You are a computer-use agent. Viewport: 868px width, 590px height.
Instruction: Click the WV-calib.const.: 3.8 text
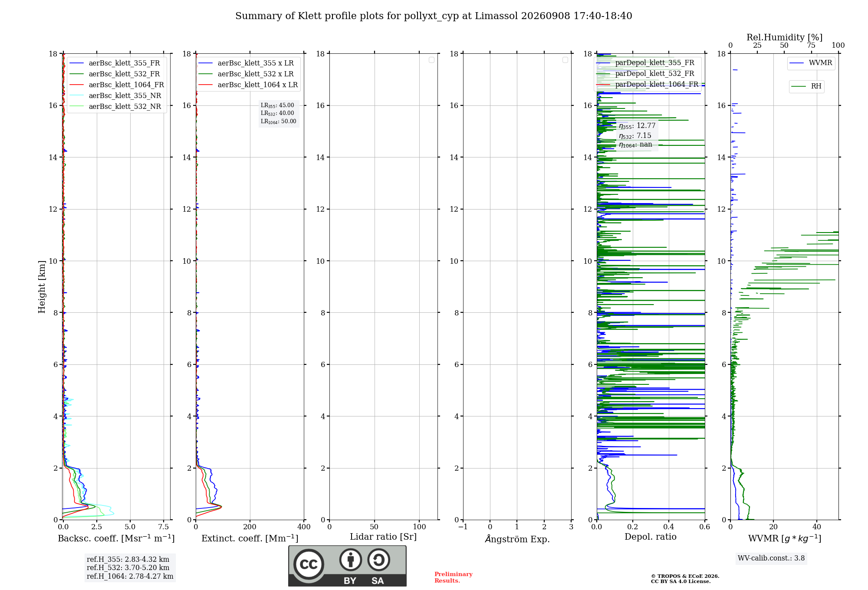(771, 558)
